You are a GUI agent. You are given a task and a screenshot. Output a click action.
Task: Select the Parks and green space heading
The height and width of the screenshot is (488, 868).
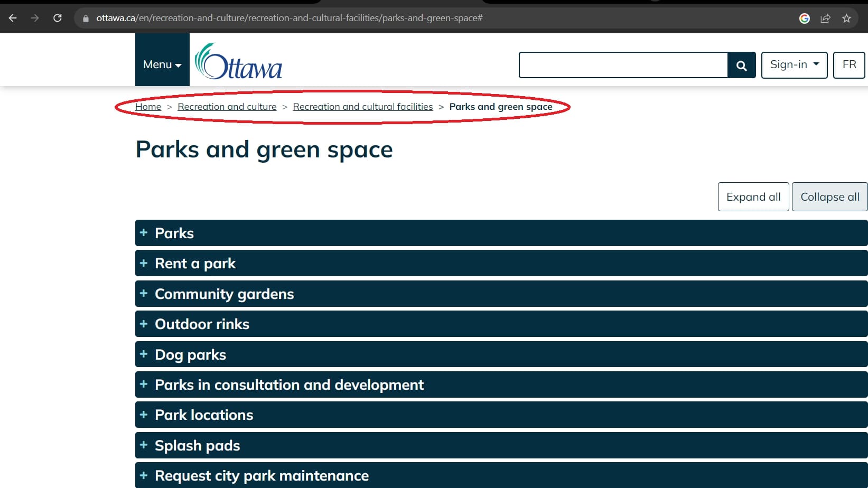click(264, 149)
